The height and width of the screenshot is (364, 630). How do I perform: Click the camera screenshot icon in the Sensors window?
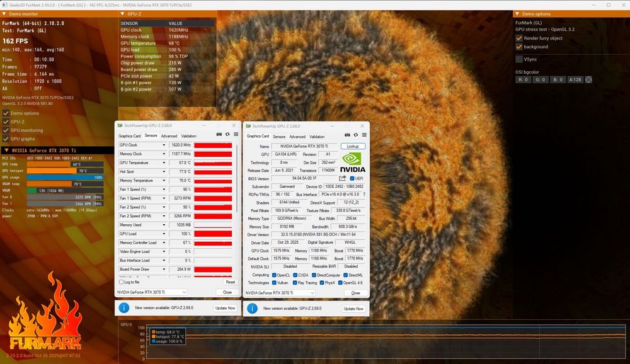pyautogui.click(x=219, y=134)
